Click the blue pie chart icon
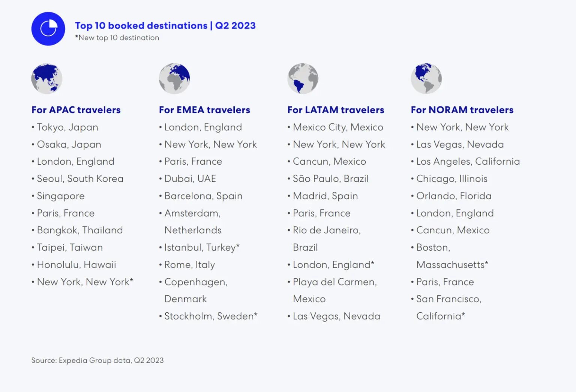 48,29
